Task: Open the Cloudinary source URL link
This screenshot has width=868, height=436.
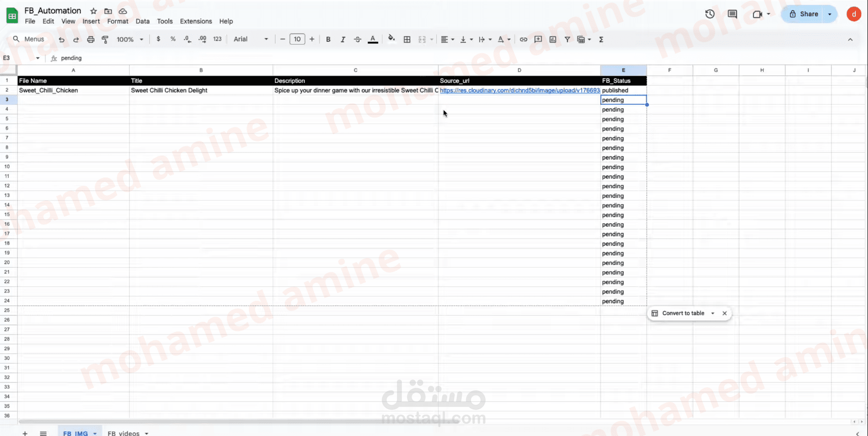Action: (520, 90)
